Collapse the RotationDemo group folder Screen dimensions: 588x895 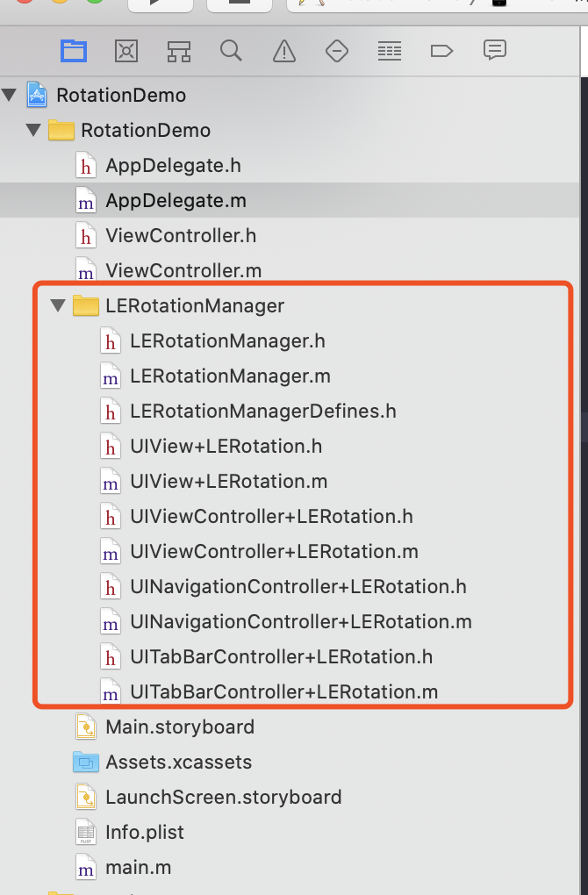pos(34,130)
